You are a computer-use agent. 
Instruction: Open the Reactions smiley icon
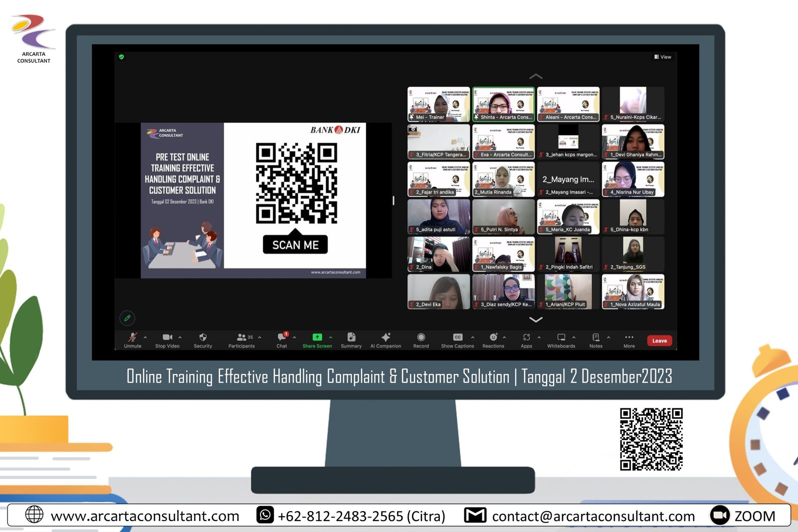pyautogui.click(x=493, y=338)
